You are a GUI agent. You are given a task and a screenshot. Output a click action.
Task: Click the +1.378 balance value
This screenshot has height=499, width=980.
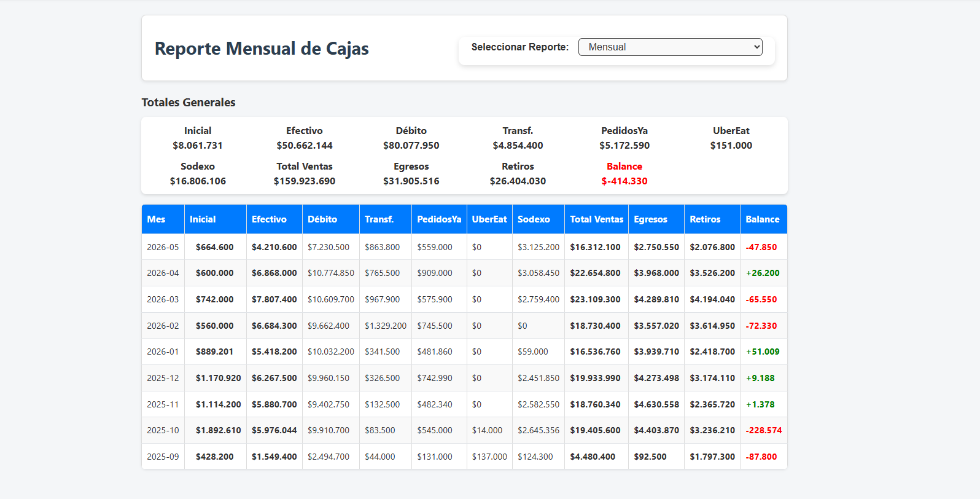click(x=760, y=404)
